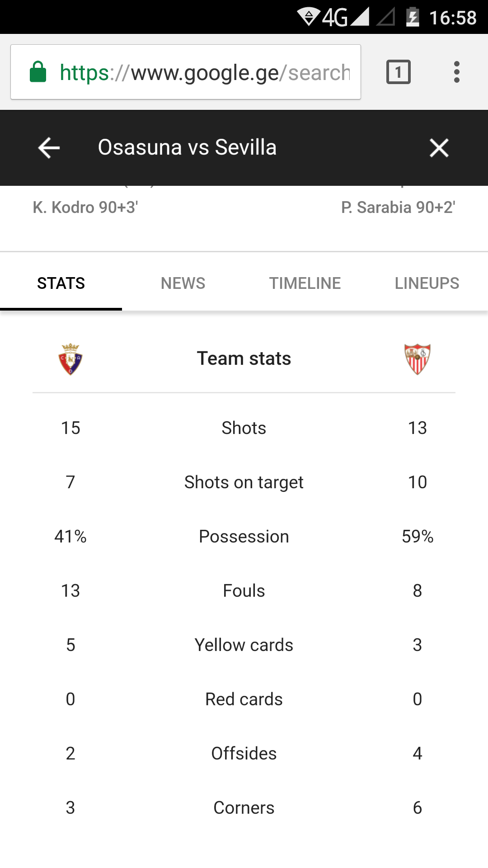Tap P. Sarabia 90+2' goal entry

398,208
